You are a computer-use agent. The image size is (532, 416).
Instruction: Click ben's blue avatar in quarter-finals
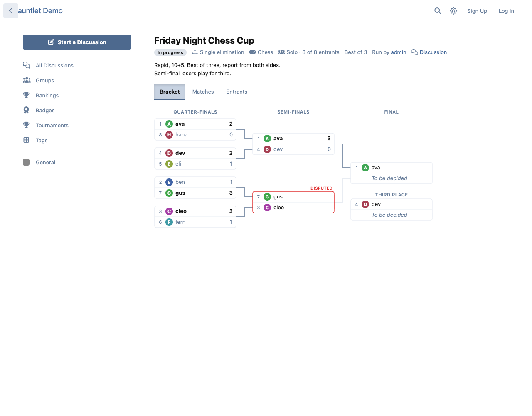[169, 182]
